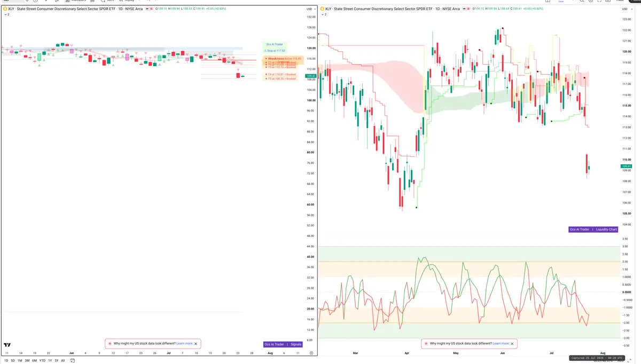Click the TradingView logo in left chart

(7, 345)
